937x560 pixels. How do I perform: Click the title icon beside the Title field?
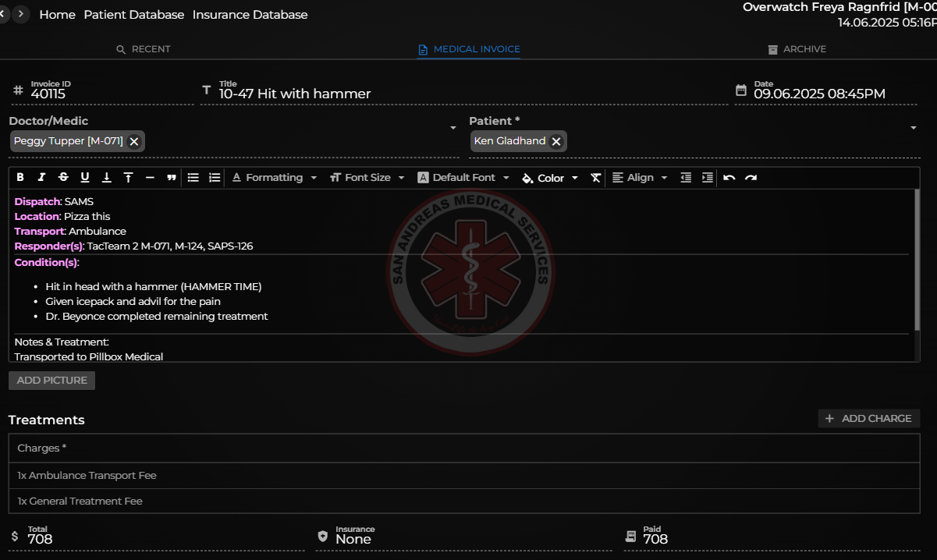pyautogui.click(x=207, y=90)
